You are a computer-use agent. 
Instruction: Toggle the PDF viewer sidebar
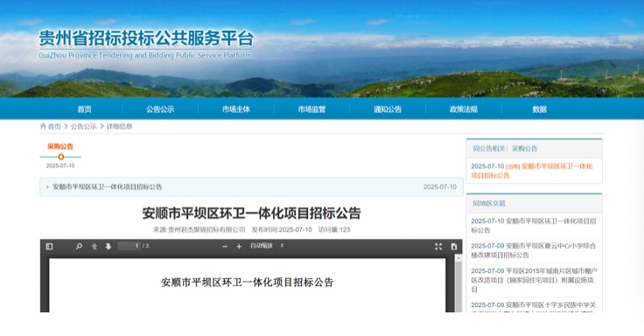49,247
